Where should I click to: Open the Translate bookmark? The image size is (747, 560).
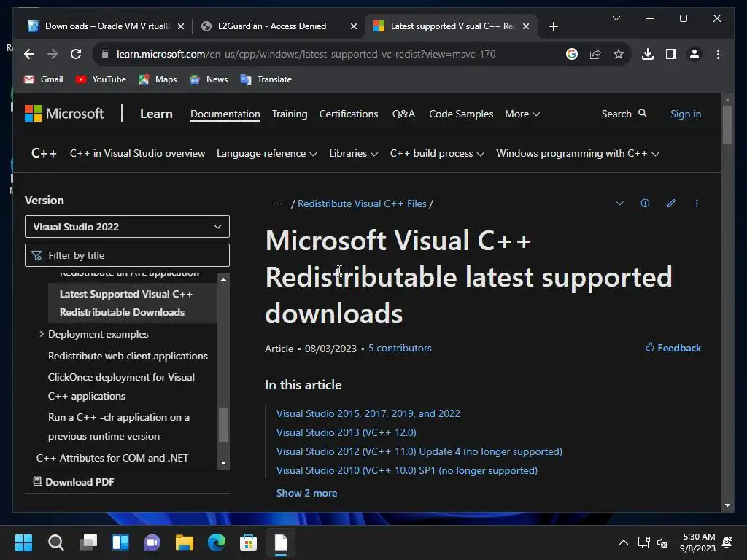(266, 79)
